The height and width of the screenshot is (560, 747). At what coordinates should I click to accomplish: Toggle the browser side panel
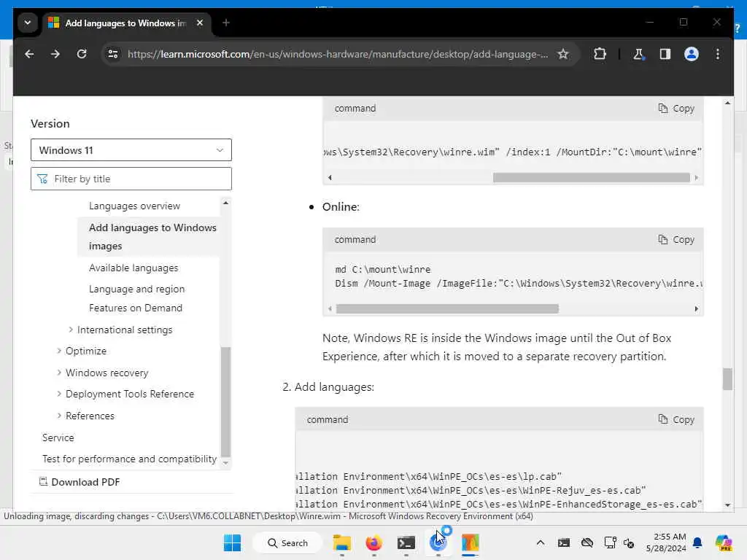click(x=665, y=54)
